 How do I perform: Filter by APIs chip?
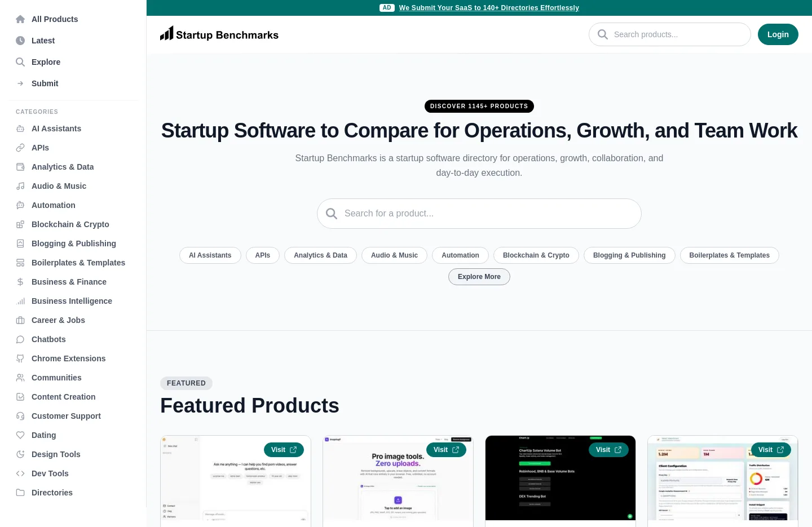coord(263,255)
